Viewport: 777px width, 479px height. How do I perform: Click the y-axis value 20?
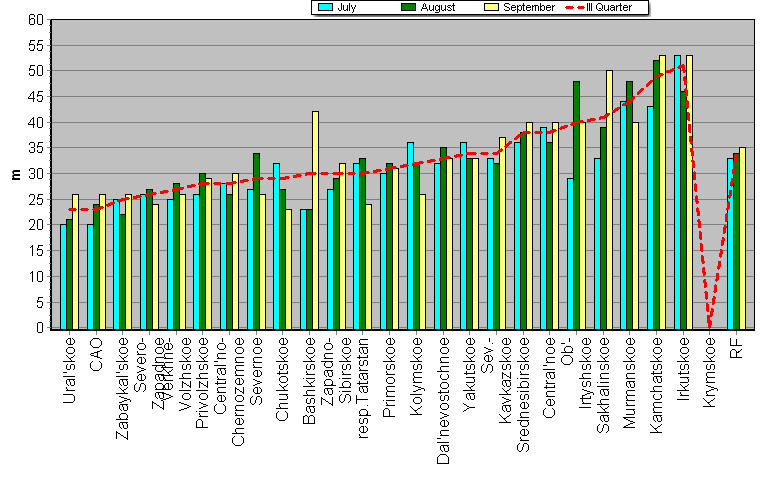36,225
